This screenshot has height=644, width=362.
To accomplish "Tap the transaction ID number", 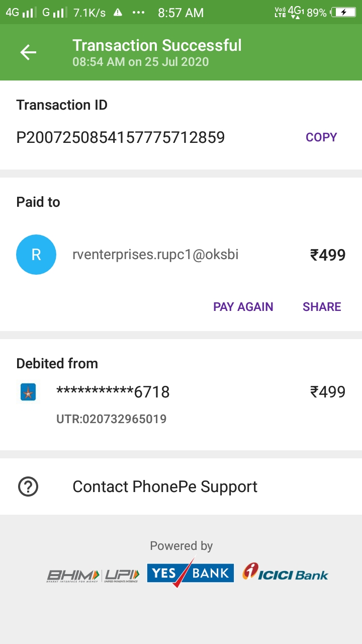I will (x=121, y=137).
